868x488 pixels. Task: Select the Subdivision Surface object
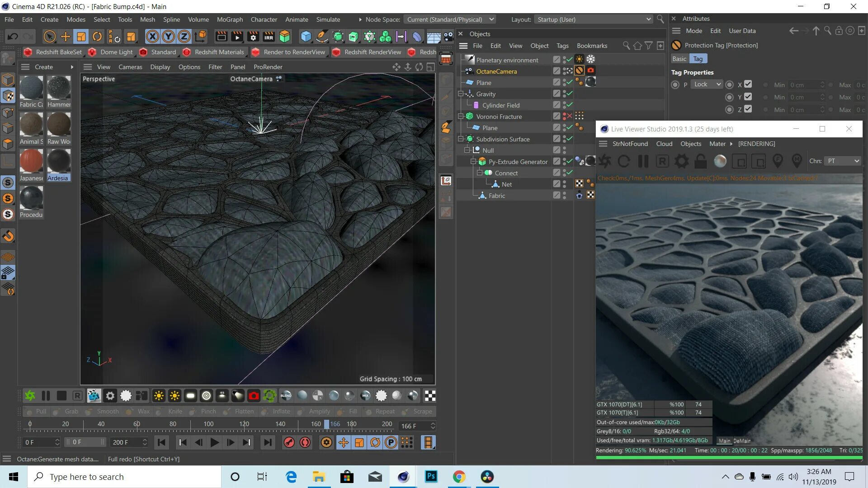pyautogui.click(x=503, y=139)
